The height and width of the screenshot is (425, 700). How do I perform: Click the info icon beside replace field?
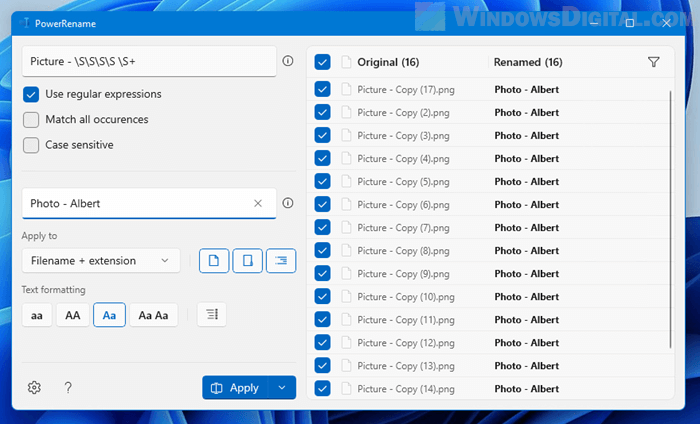tap(288, 203)
